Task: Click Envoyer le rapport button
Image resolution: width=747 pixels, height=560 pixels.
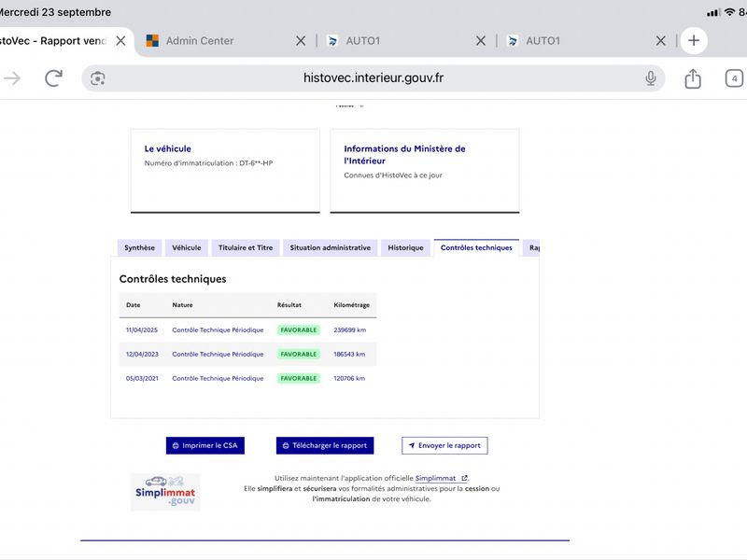Action: [x=444, y=446]
